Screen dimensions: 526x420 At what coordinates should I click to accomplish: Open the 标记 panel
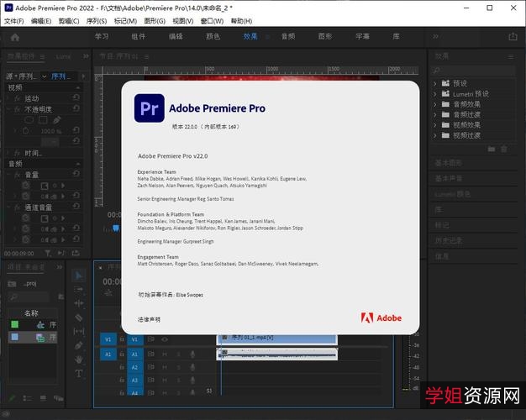(442, 225)
